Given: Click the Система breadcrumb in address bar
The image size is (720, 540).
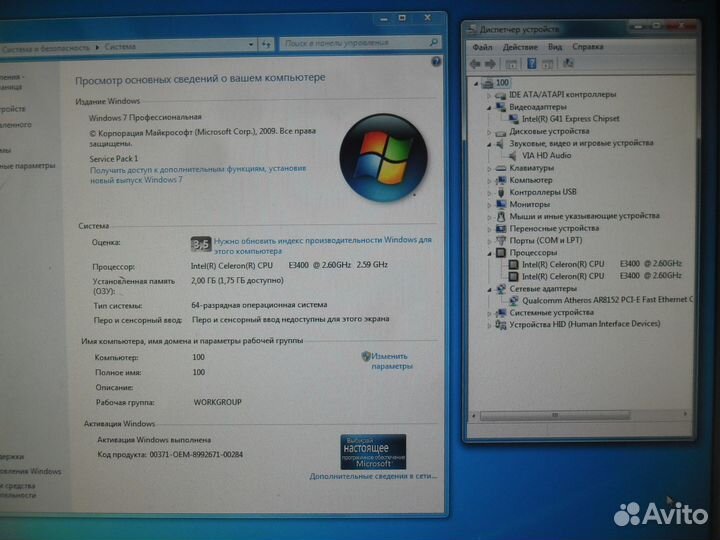Looking at the screenshot, I should pos(120,47).
